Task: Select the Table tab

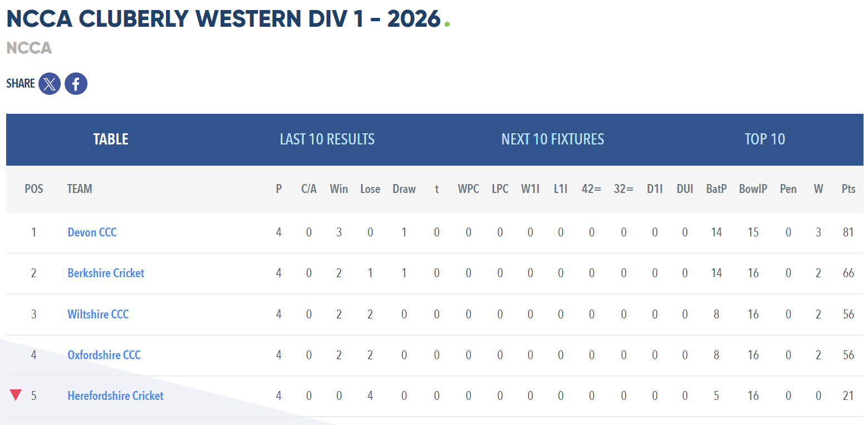Action: pos(111,139)
